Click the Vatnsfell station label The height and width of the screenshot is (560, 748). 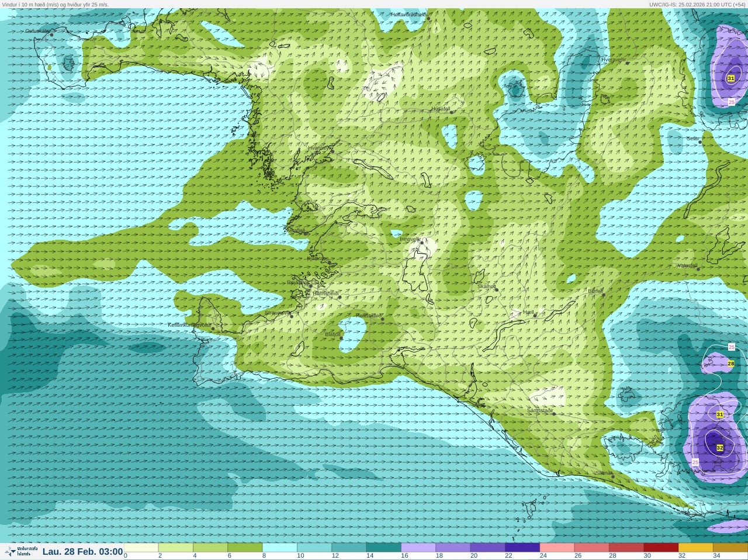688,265
